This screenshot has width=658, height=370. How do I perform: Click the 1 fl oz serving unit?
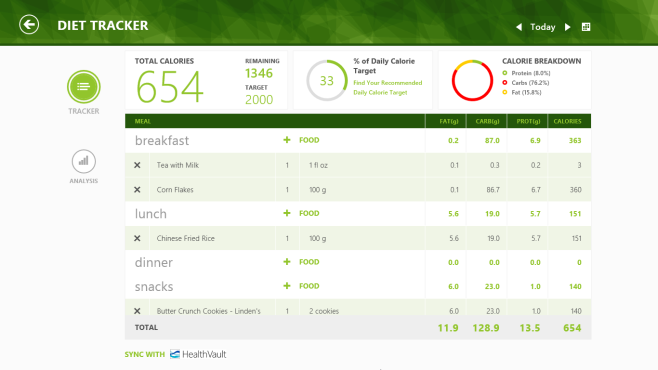318,165
